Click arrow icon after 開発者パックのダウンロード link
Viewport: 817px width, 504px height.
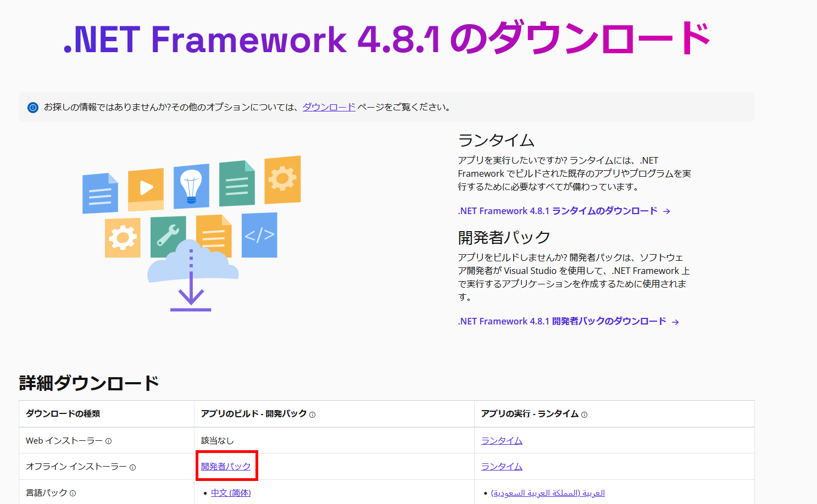[x=675, y=322]
